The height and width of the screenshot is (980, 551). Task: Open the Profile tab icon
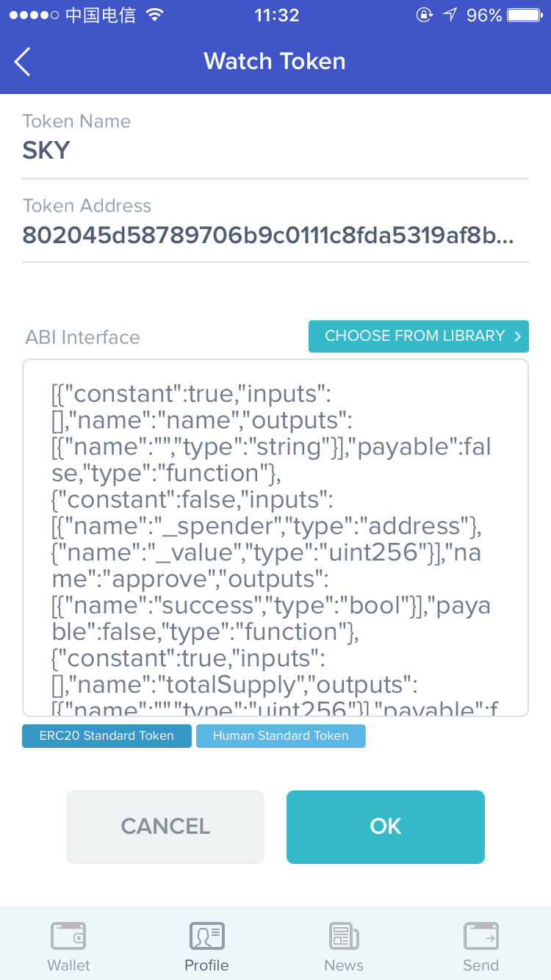[x=206, y=937]
